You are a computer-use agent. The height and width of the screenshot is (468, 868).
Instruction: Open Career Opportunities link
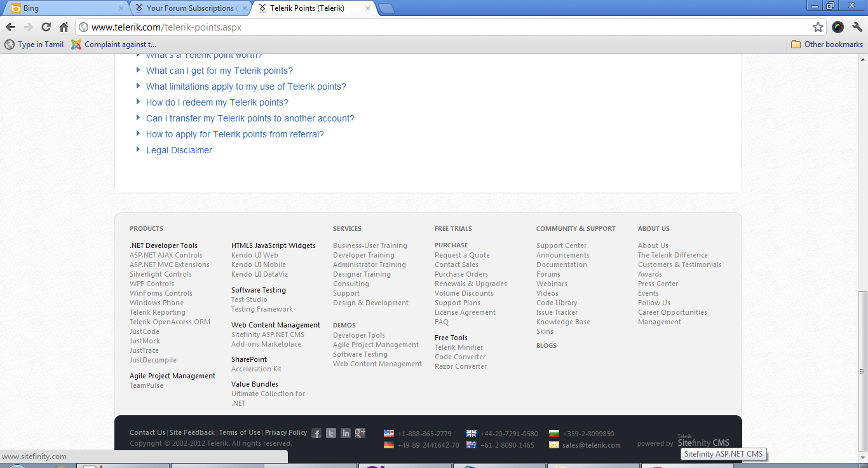pyautogui.click(x=672, y=312)
